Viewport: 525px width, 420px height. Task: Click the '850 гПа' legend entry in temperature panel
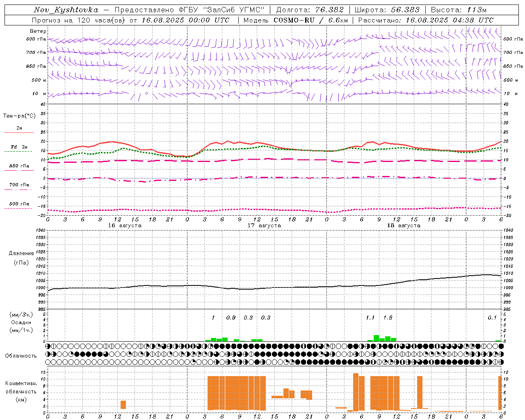point(19,166)
